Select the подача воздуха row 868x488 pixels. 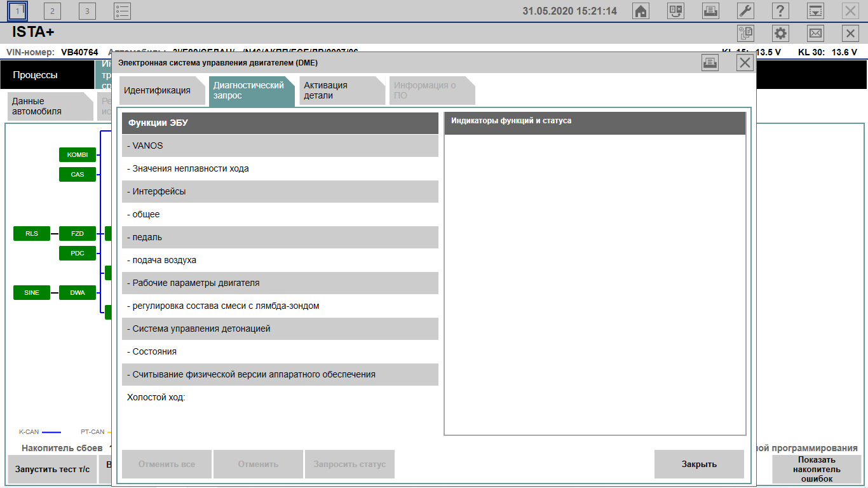pos(280,260)
